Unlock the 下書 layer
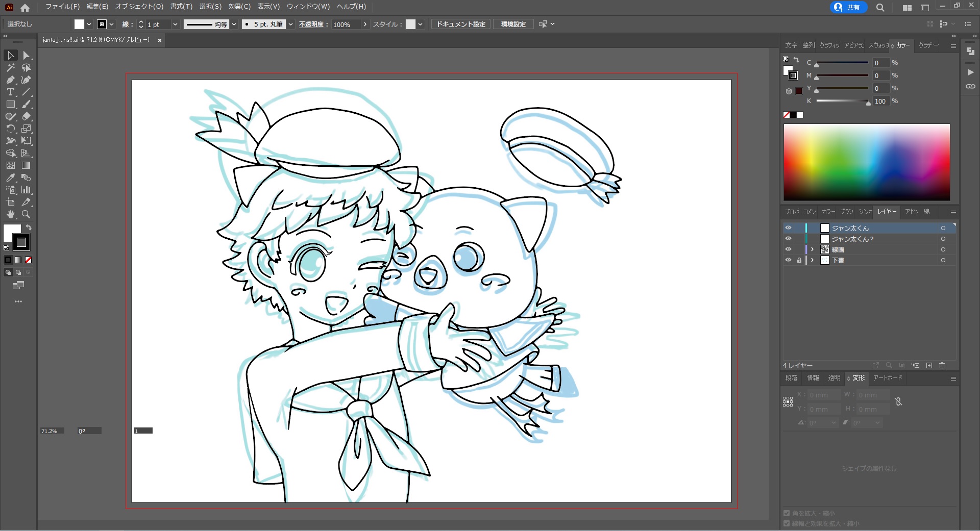 (799, 260)
